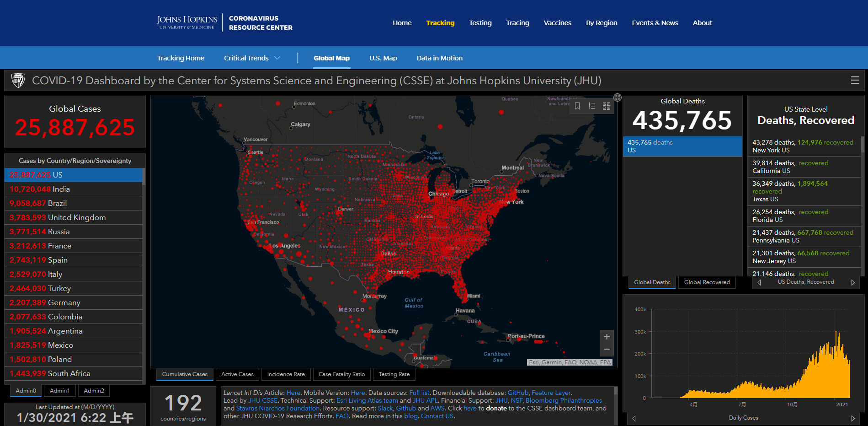Open the map bookmarks icon
The width and height of the screenshot is (868, 426).
pyautogui.click(x=577, y=106)
